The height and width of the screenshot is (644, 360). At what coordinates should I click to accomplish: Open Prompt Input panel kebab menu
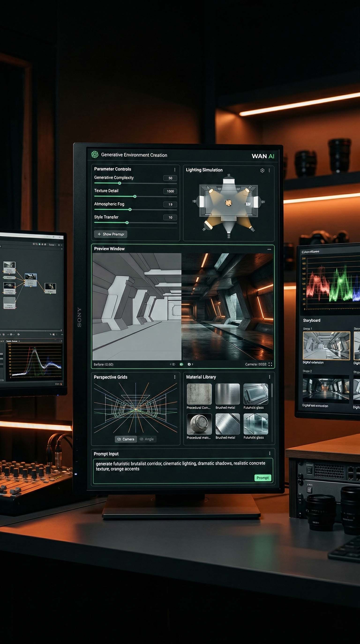coord(269,453)
